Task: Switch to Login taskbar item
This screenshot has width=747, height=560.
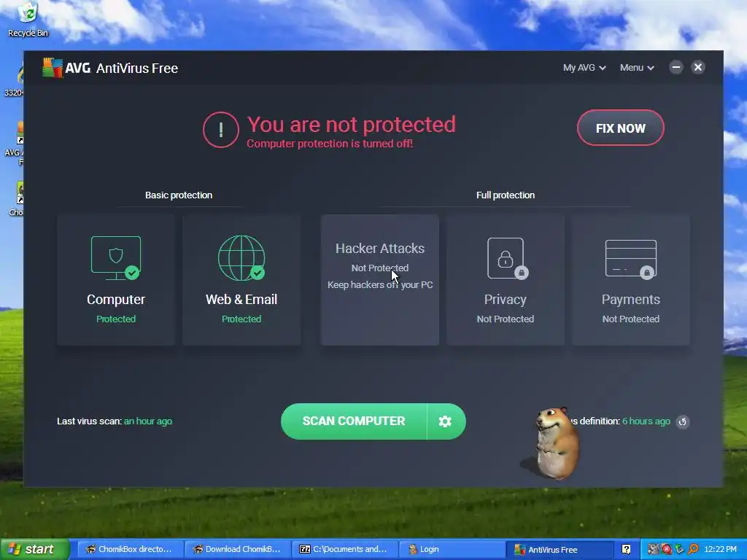Action: [x=451, y=549]
